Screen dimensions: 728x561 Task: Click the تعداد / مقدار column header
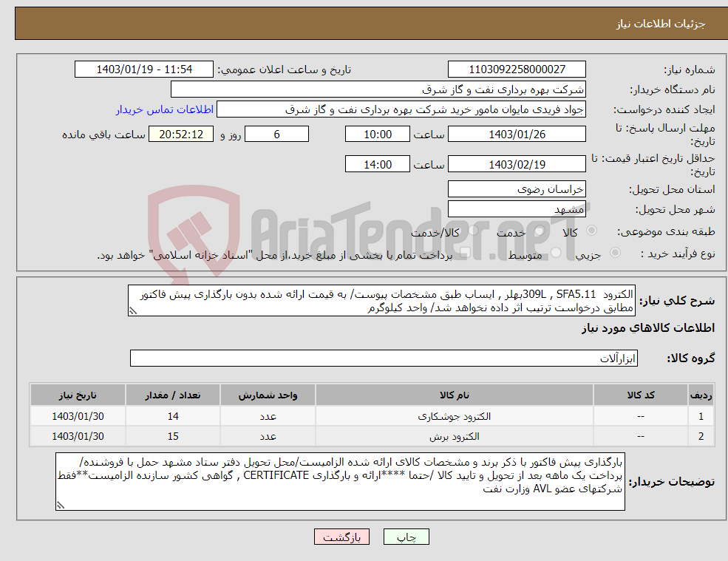coord(173,395)
